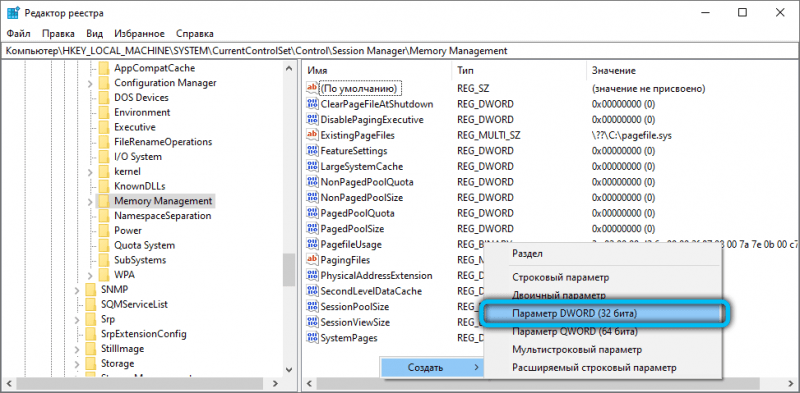
Task: Expand the WPA tree node
Action: click(x=90, y=276)
